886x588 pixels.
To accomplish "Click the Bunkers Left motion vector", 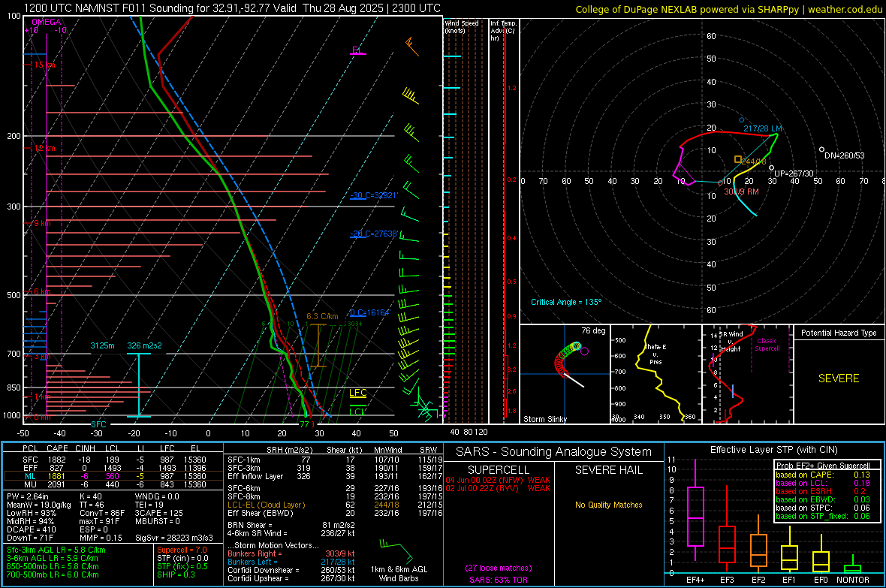I will click(x=291, y=562).
